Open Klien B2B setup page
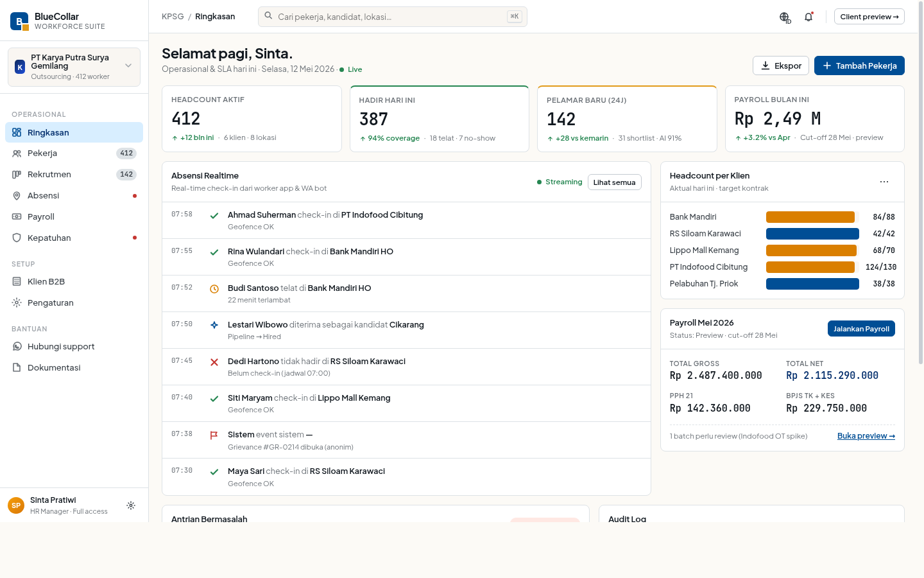The image size is (924, 578). 74,282
